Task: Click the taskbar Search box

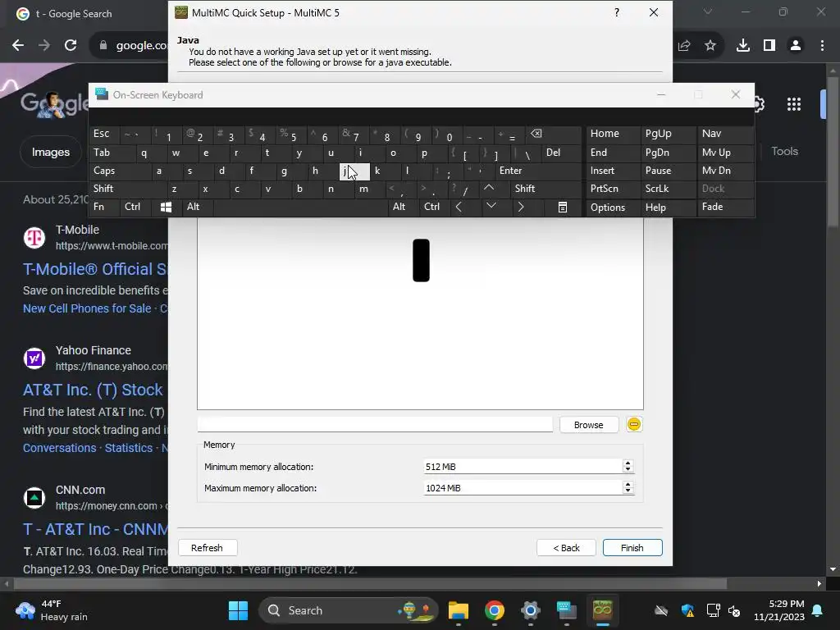Action: [x=349, y=610]
